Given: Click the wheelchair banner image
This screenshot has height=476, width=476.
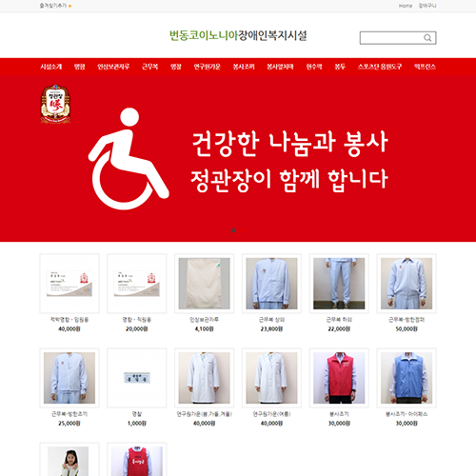Looking at the screenshot, I should click(238, 159).
